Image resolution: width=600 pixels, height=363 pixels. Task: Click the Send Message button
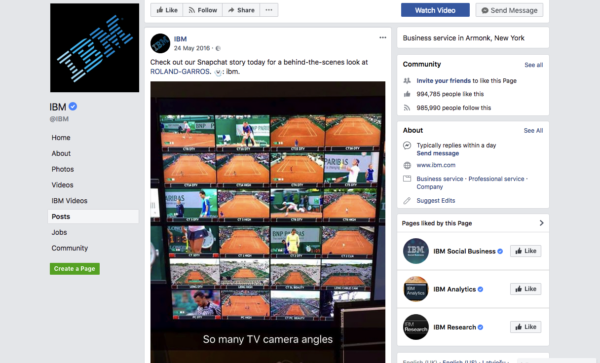coord(509,10)
